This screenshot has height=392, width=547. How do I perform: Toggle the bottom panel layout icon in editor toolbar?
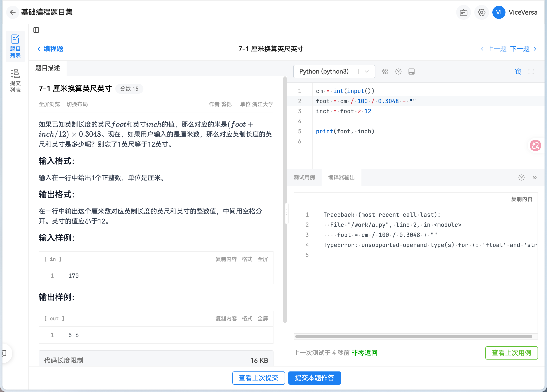(411, 72)
